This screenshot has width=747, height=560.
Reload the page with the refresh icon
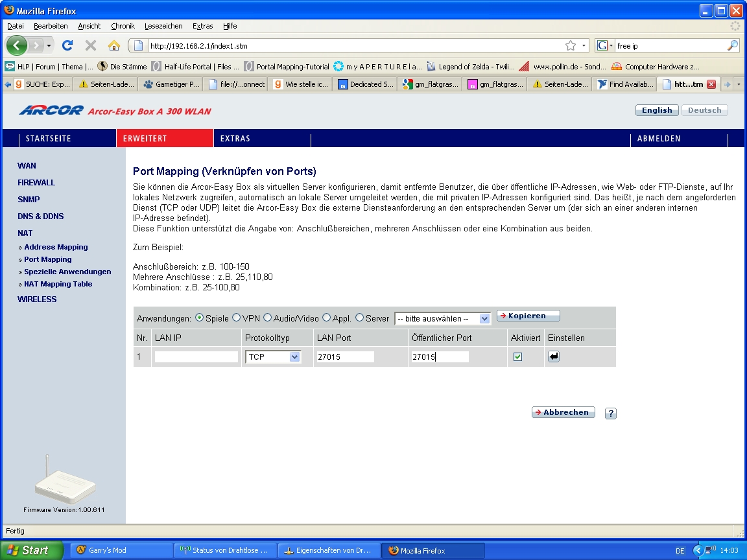pos(67,45)
